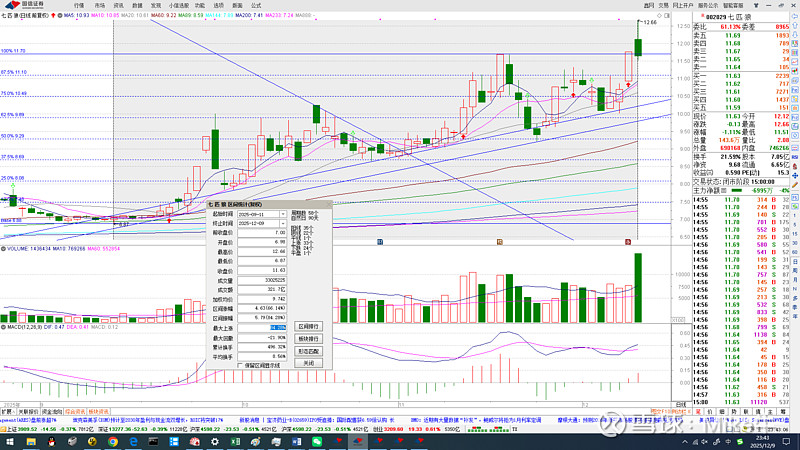800x450 pixels.
Task: Click the Windows Start button
Action: (x=8, y=441)
